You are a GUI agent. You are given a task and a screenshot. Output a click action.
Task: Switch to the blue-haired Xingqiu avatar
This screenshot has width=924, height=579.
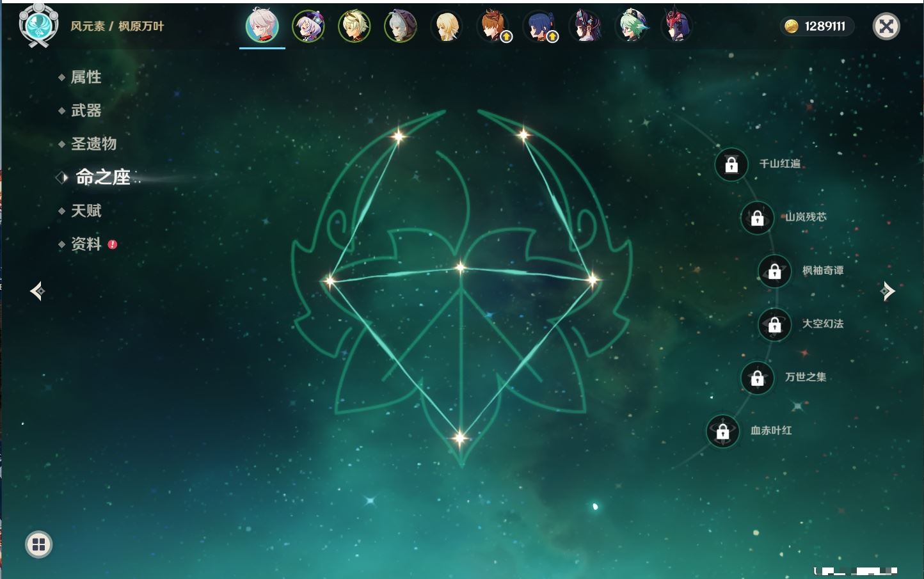pyautogui.click(x=540, y=26)
